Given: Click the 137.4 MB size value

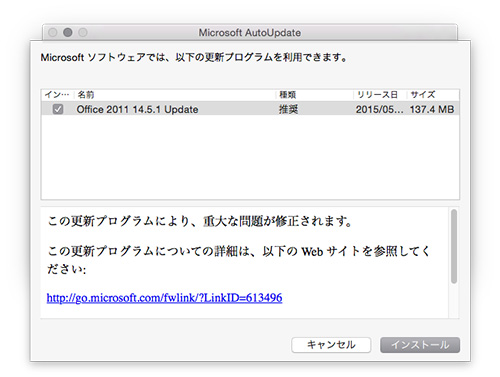Looking at the screenshot, I should point(432,109).
